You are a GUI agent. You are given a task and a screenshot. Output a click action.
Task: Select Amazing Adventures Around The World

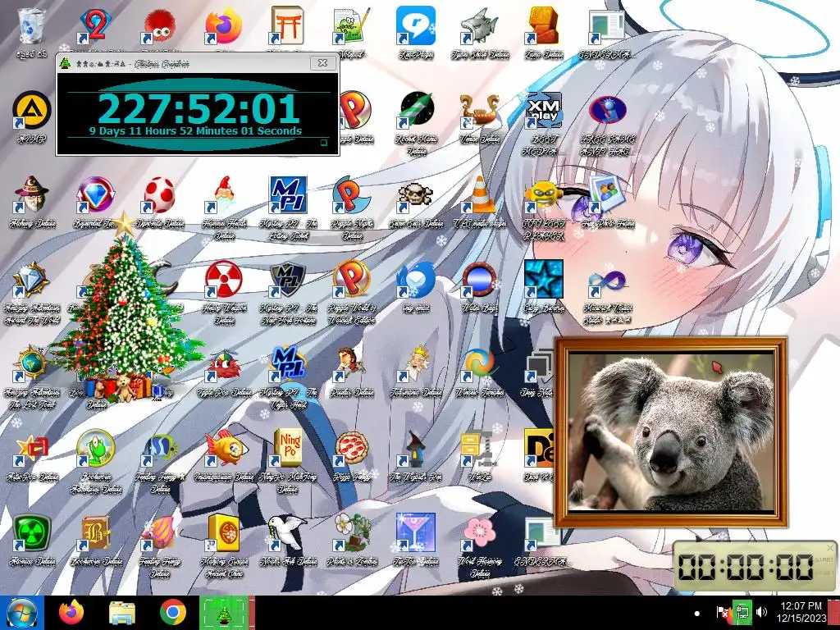[x=32, y=279]
